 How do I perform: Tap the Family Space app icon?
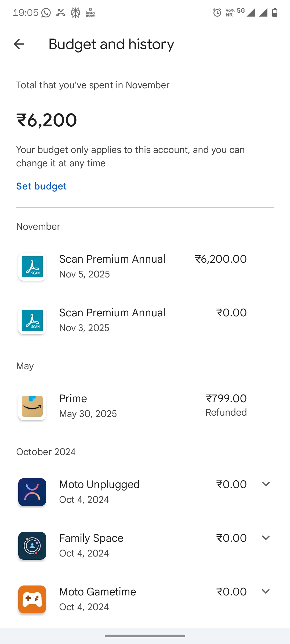point(32,546)
